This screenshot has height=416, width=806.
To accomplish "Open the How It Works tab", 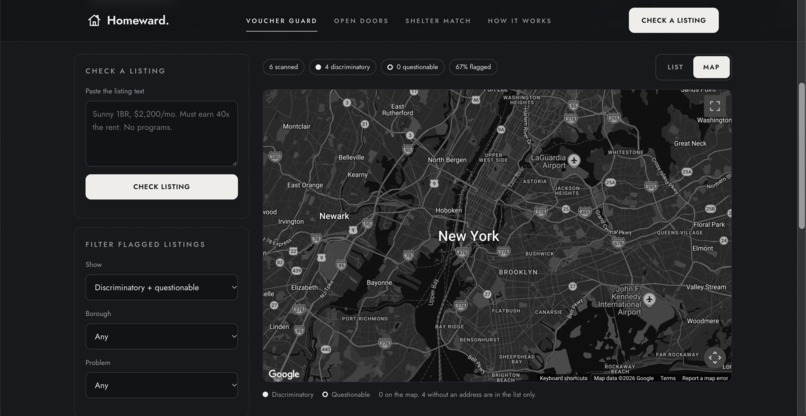I will (519, 21).
